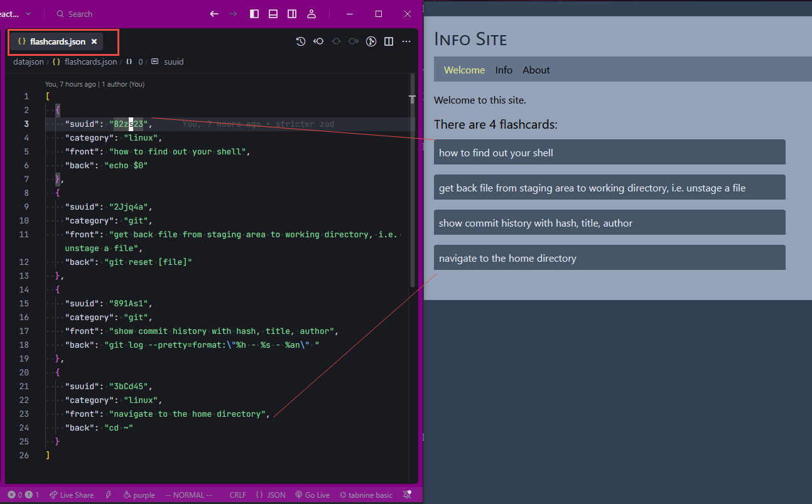The image size is (812, 504).
Task: Click the "suuid": "2Jjq4a" line
Action: tap(109, 206)
